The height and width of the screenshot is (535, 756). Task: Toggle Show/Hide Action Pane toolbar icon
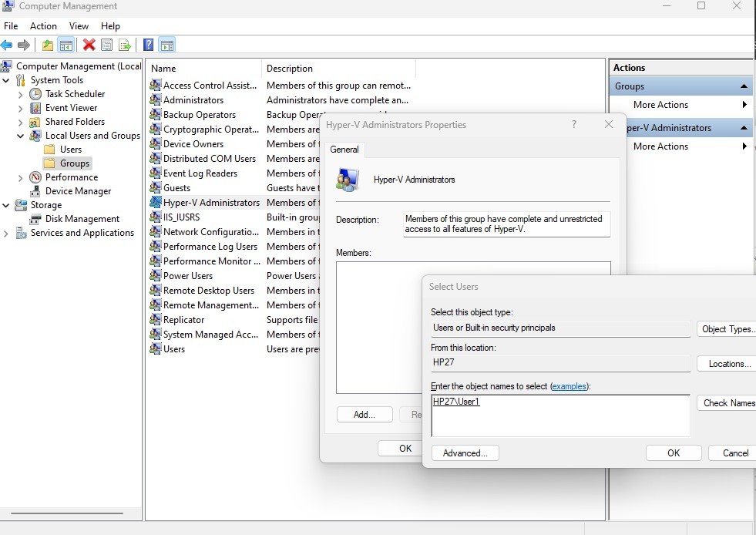tap(166, 45)
